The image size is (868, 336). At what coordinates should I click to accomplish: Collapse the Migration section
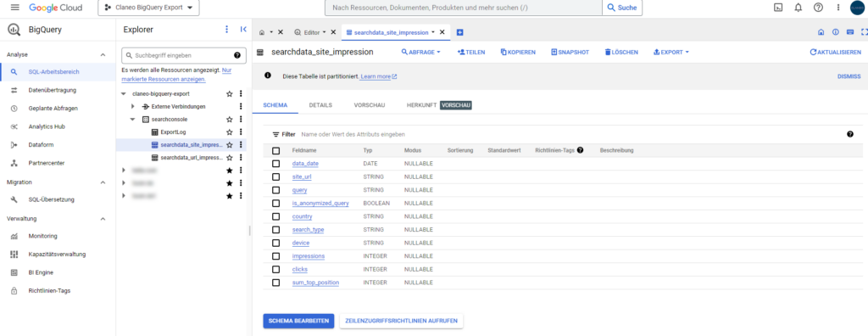103,182
